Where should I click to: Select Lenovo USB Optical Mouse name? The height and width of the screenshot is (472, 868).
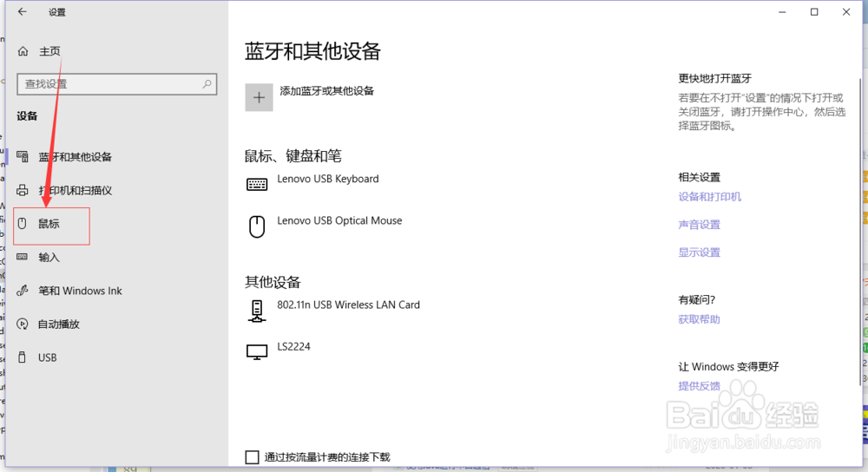[x=339, y=220]
